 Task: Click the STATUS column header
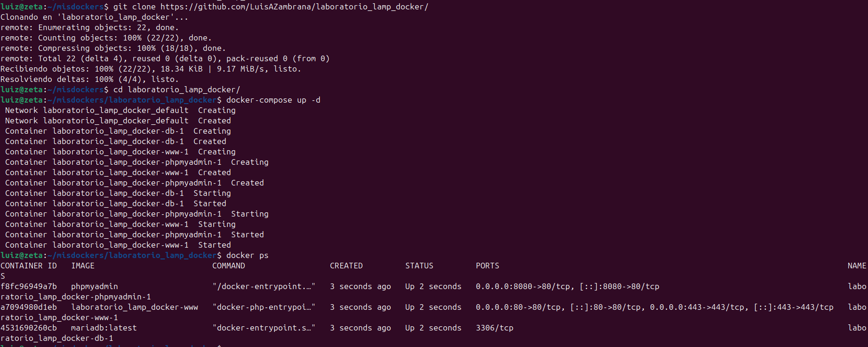(x=419, y=266)
